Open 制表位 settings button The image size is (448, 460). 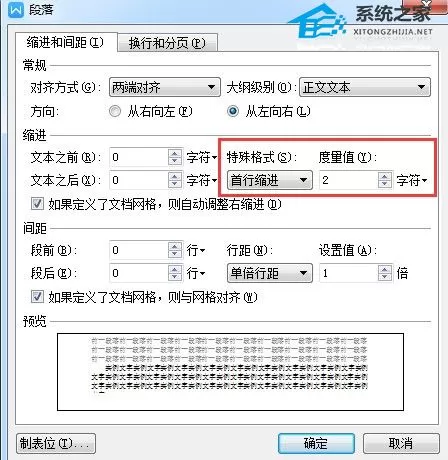point(56,443)
